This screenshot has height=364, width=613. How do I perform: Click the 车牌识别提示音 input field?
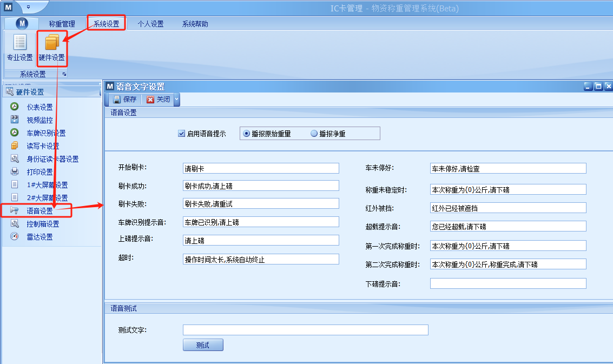261,222
